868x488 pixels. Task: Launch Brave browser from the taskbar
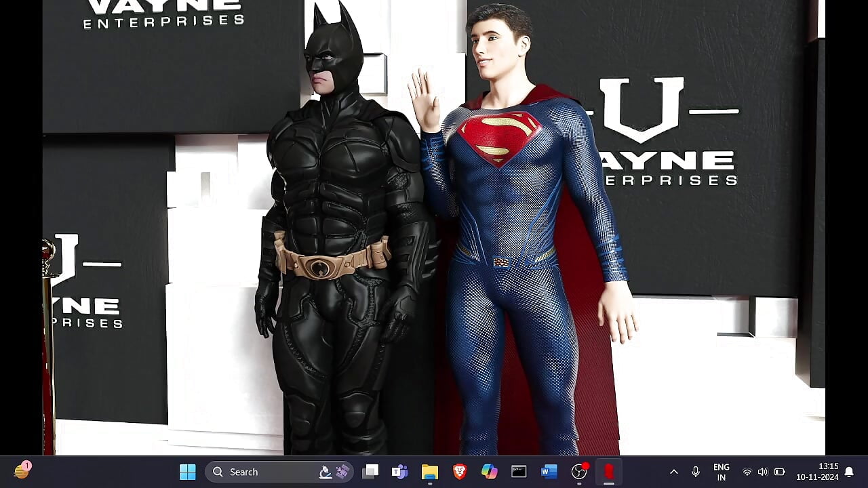460,472
